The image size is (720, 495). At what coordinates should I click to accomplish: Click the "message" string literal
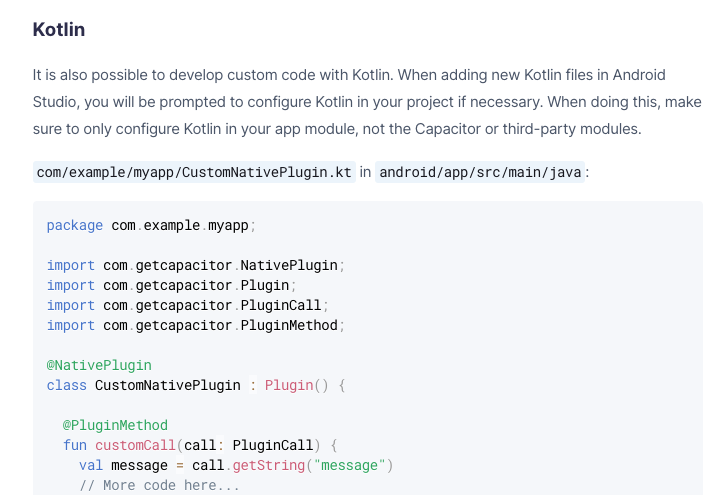point(349,466)
